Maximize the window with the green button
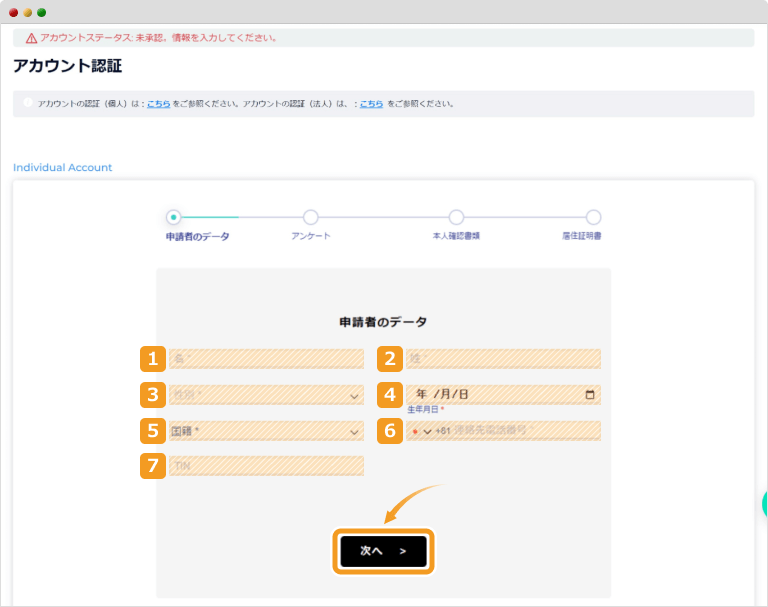The width and height of the screenshot is (768, 607). pos(42,12)
